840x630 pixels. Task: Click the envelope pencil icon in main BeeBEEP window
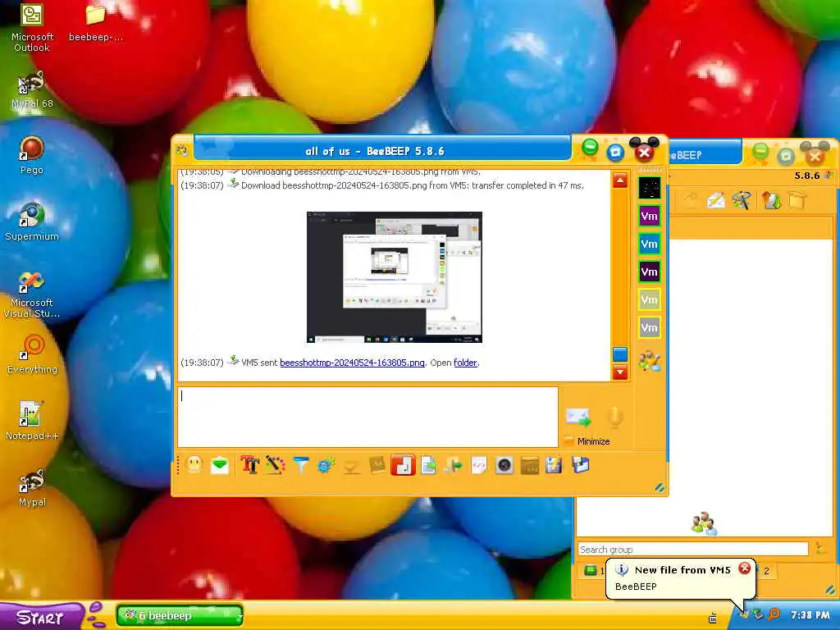click(715, 201)
